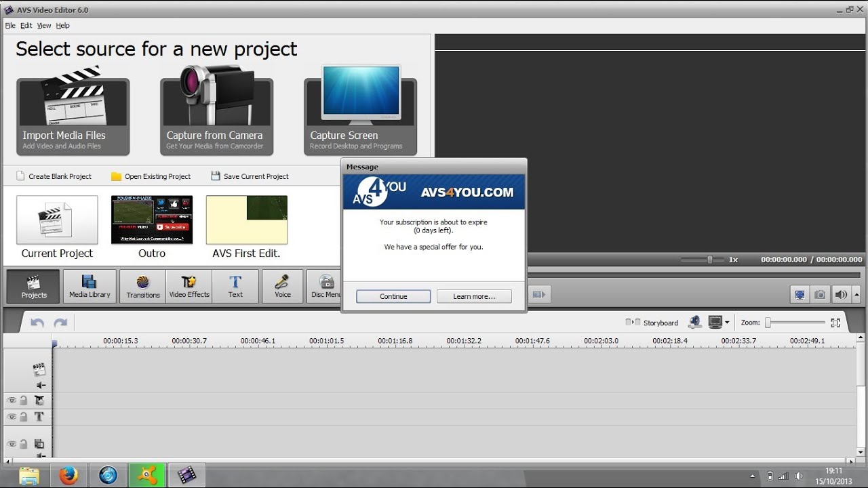This screenshot has width=868, height=488.
Task: Expand the volume arrow next to the speaker
Action: [856, 295]
